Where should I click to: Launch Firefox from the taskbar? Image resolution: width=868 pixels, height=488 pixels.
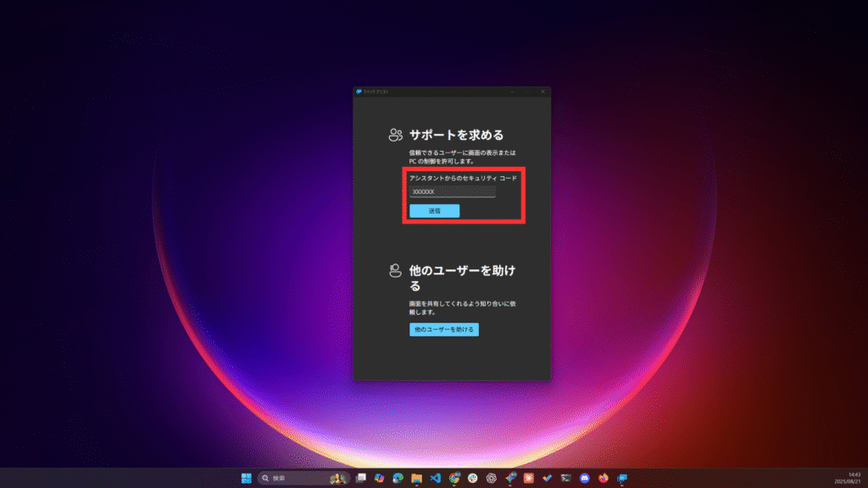click(x=604, y=478)
